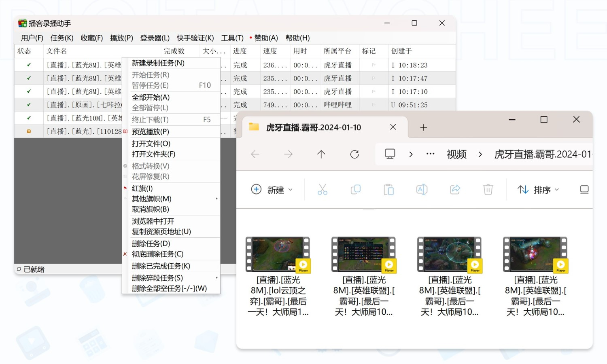Click the checkmark status of 原画 七咔拉 task

29,105
